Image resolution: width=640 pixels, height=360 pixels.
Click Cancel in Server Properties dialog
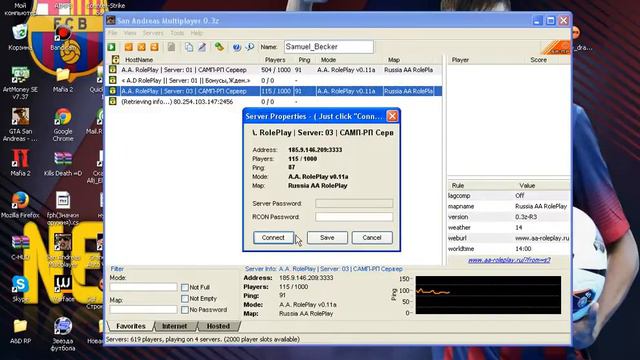point(372,238)
